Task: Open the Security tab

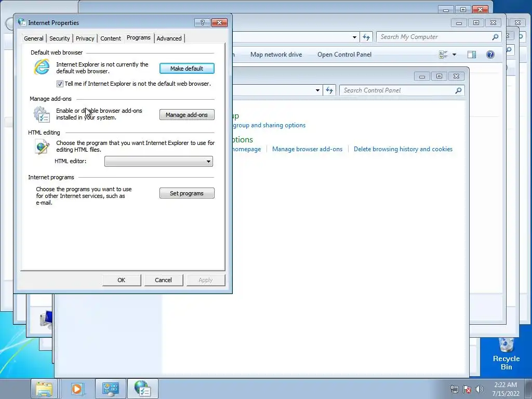Action: tap(59, 38)
